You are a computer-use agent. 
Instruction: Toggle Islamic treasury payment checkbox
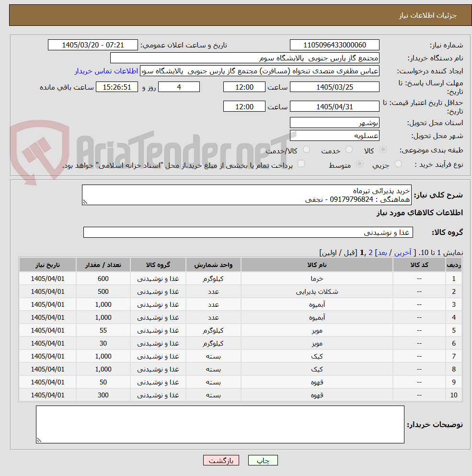301,164
